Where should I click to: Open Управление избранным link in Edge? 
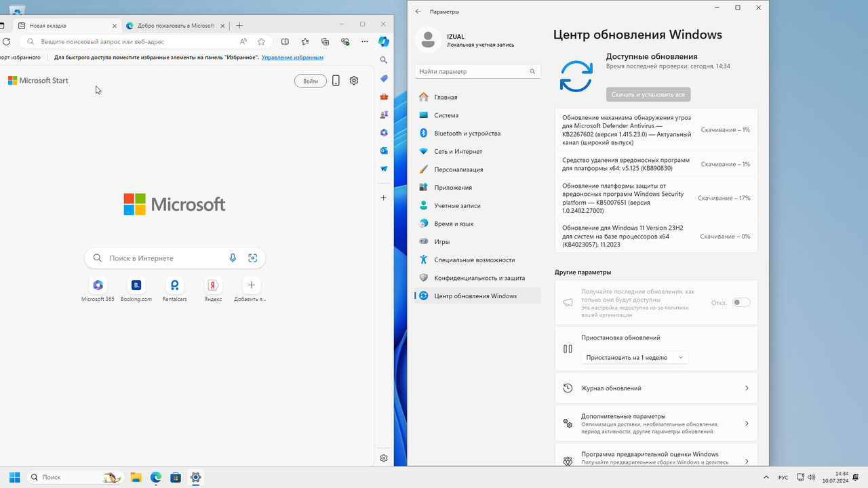(x=292, y=56)
